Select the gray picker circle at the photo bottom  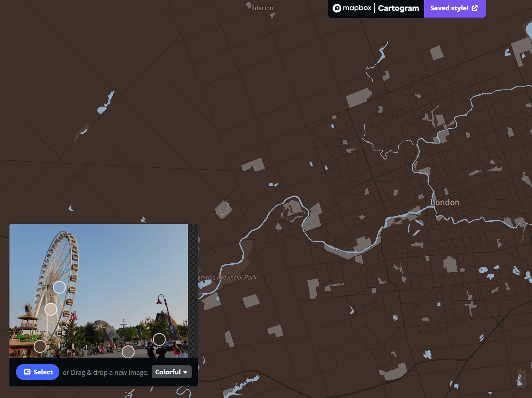[128, 352]
